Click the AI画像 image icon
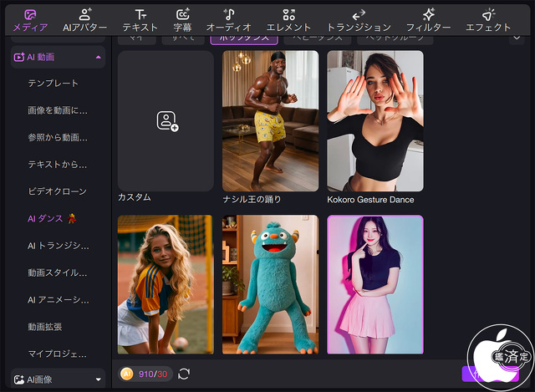Image resolution: width=535 pixels, height=392 pixels. (x=18, y=379)
